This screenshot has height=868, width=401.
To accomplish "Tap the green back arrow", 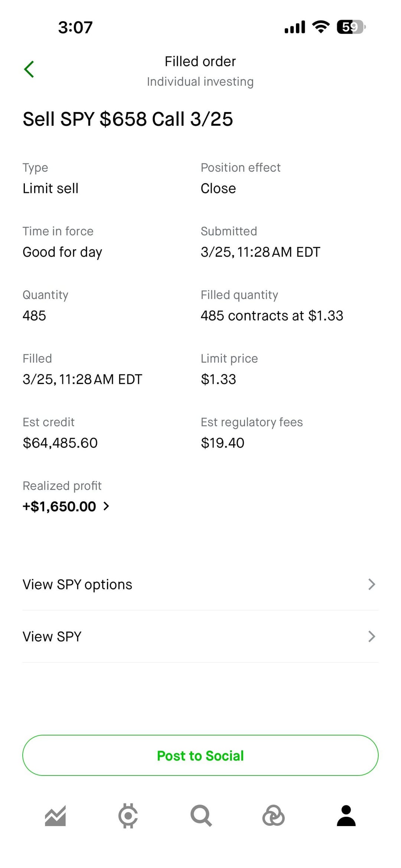I will 29,69.
